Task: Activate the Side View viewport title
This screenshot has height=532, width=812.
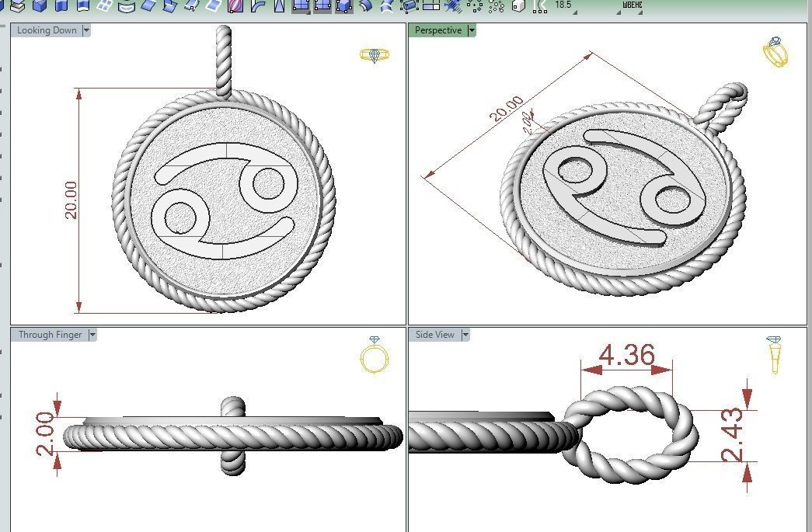Action: click(x=435, y=335)
